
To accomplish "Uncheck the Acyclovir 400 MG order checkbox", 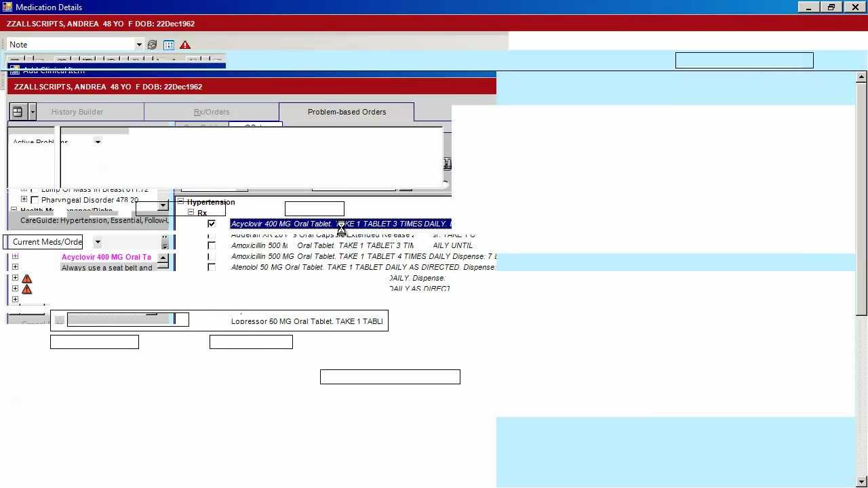I will coord(212,224).
